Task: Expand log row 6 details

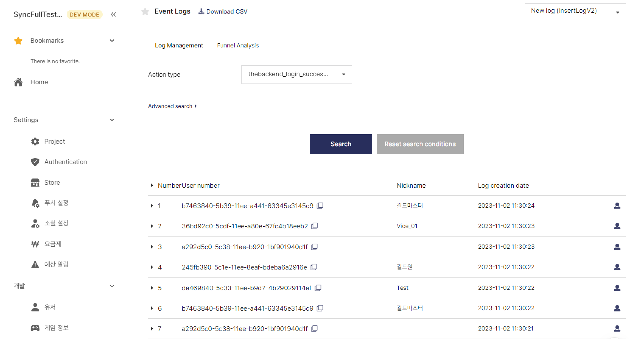Action: 152,308
